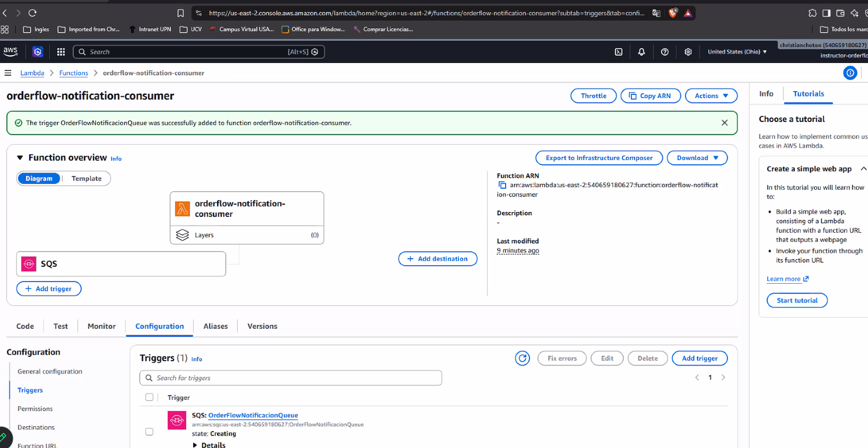Open the browser extensions puzzle icon

click(812, 13)
